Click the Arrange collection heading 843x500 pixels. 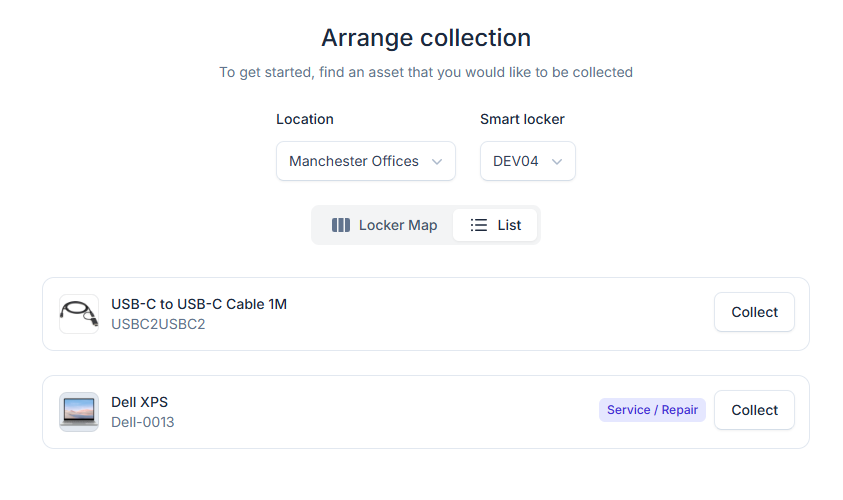pyautogui.click(x=426, y=38)
